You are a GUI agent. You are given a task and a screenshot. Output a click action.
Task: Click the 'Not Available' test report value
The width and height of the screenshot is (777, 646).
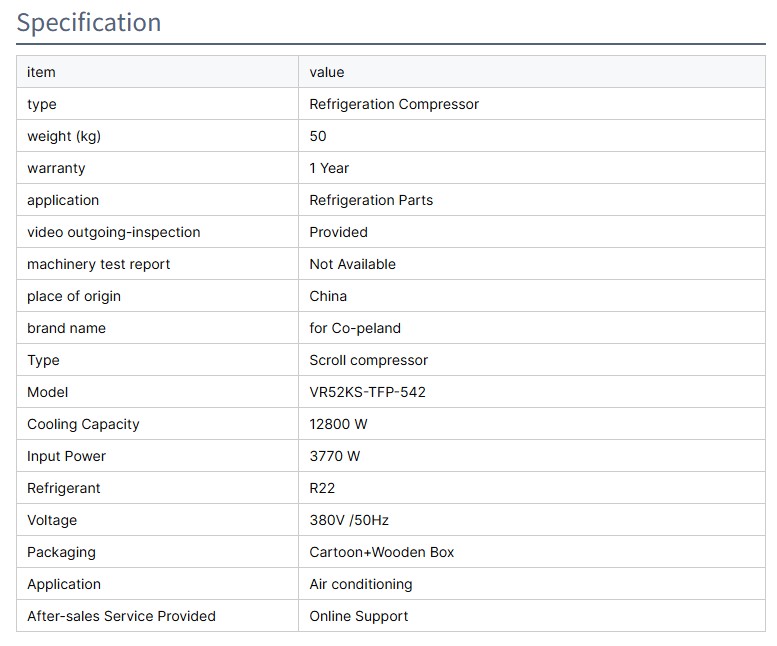352,264
